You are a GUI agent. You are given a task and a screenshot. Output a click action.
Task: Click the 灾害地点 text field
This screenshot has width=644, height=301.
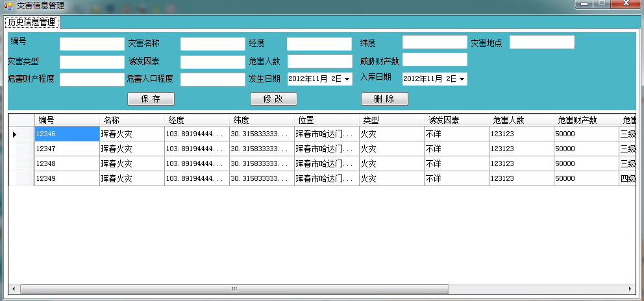tap(541, 42)
